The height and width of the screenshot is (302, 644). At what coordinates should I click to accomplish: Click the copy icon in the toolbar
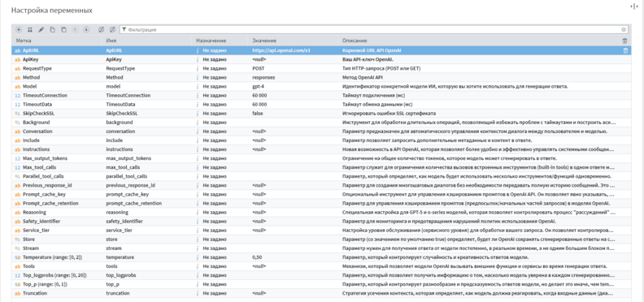click(52, 29)
